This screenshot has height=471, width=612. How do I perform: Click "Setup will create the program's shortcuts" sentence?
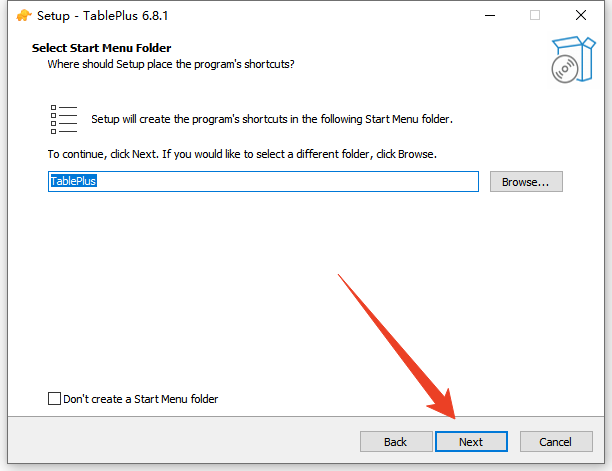272,119
